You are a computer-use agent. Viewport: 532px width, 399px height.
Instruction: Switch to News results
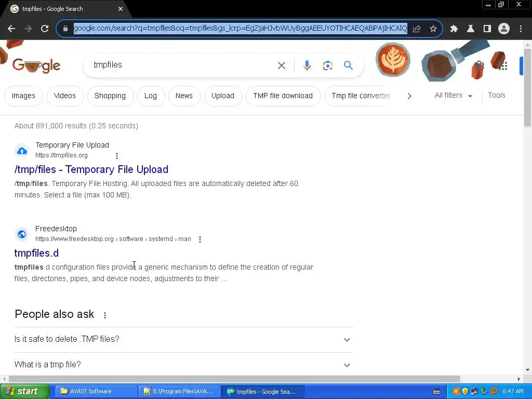(x=184, y=96)
